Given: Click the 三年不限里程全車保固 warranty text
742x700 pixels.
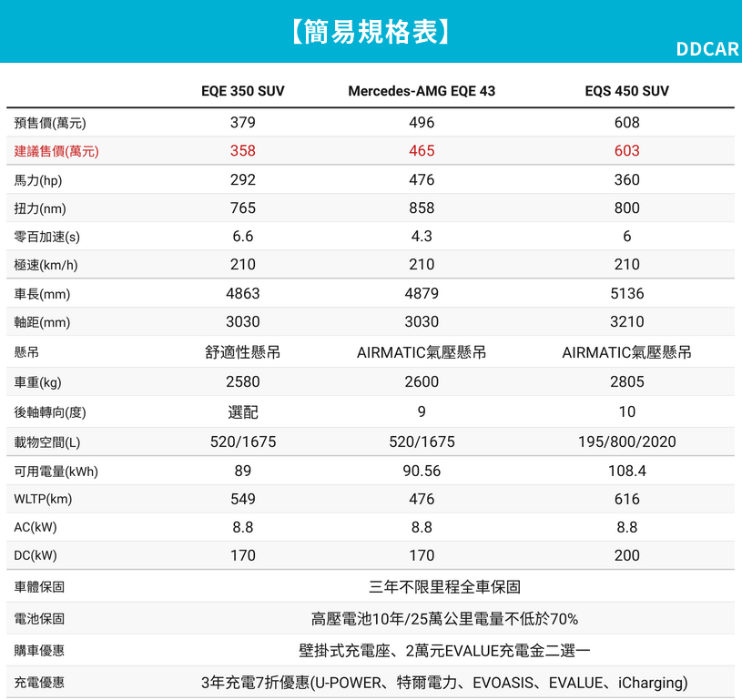Looking at the screenshot, I should pyautogui.click(x=444, y=587).
